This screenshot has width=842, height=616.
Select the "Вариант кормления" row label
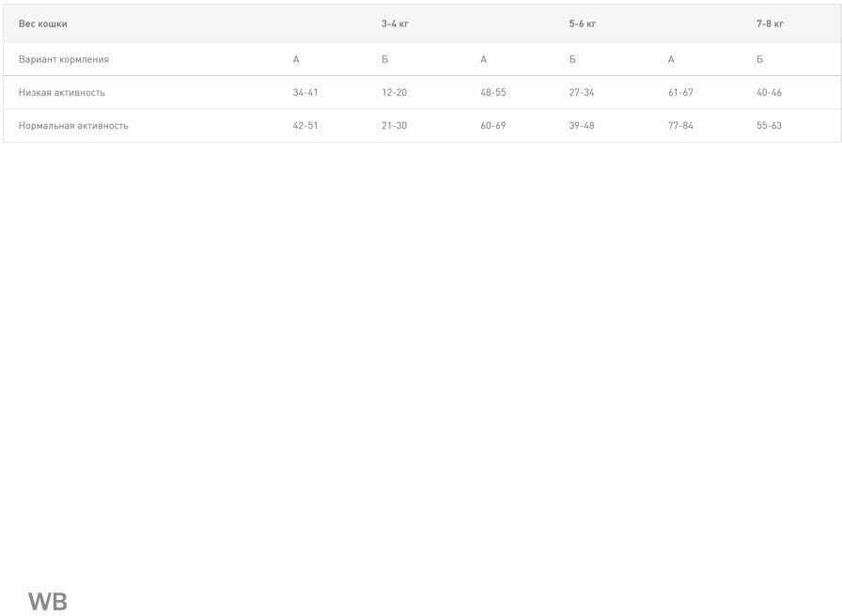tap(64, 60)
